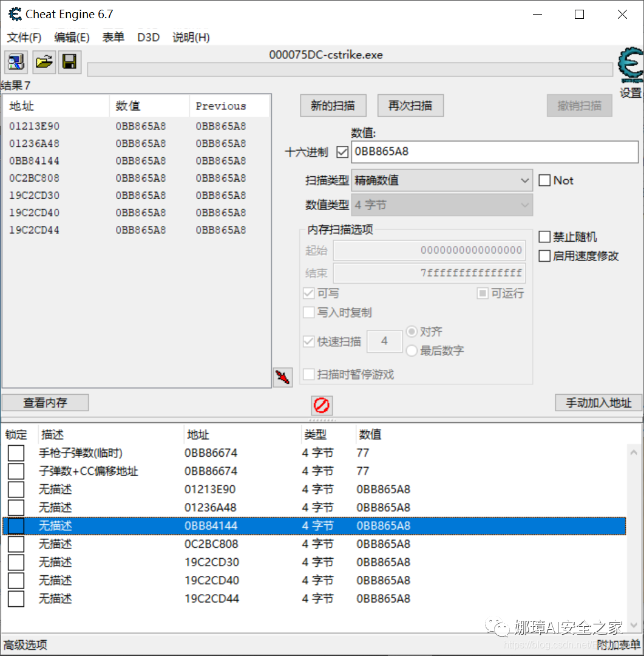Click the 地址 column header in results
644x656 pixels.
56,106
